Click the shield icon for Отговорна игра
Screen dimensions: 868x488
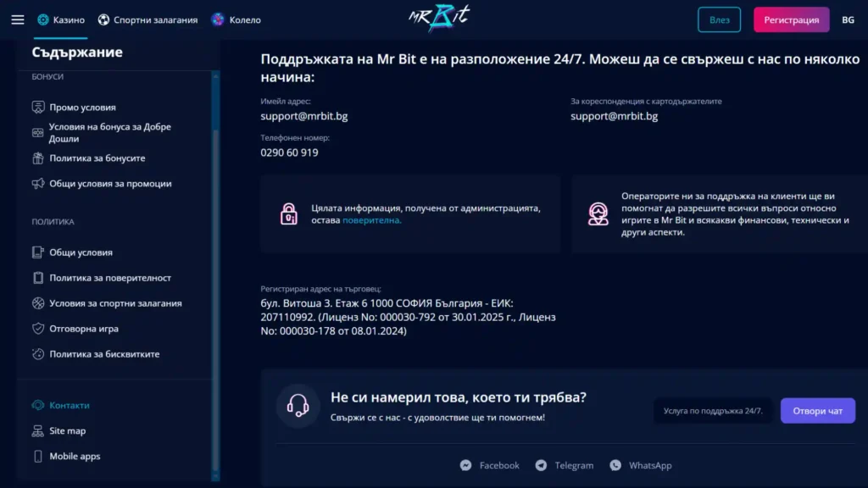[37, 329]
